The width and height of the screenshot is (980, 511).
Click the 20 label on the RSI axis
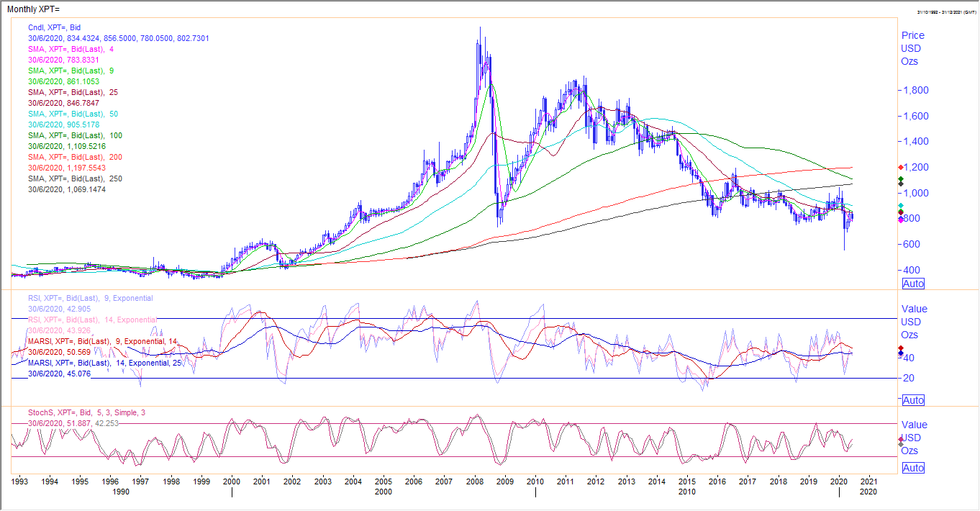(x=908, y=378)
